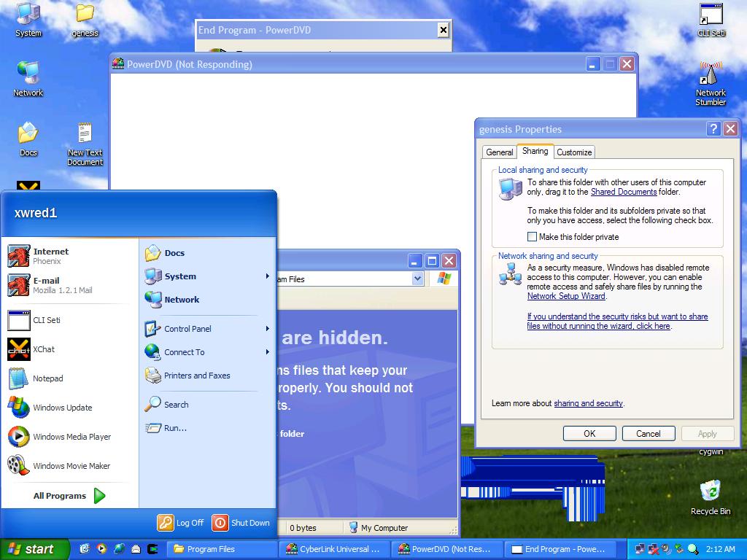Viewport: 747px width, 560px height.
Task: Launch Windows Movie Maker
Action: [69, 465]
